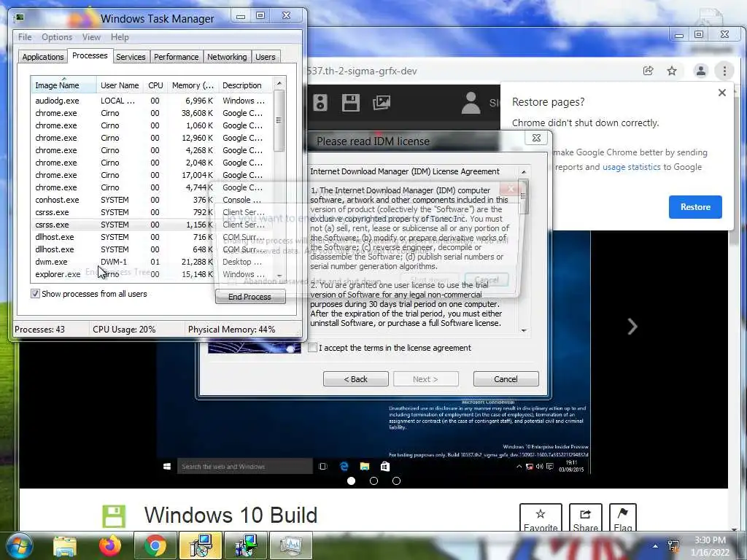This screenshot has height=560, width=747.
Task: Close the Restore pages popup
Action: (722, 93)
